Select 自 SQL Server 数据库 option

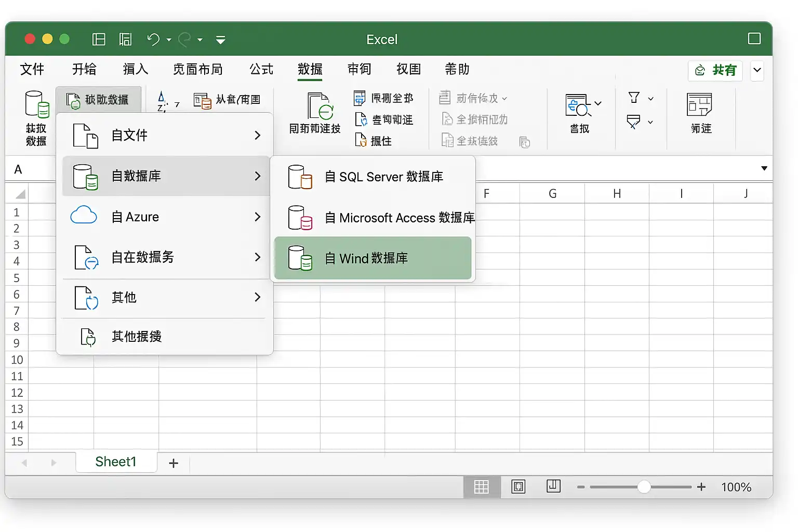click(373, 177)
